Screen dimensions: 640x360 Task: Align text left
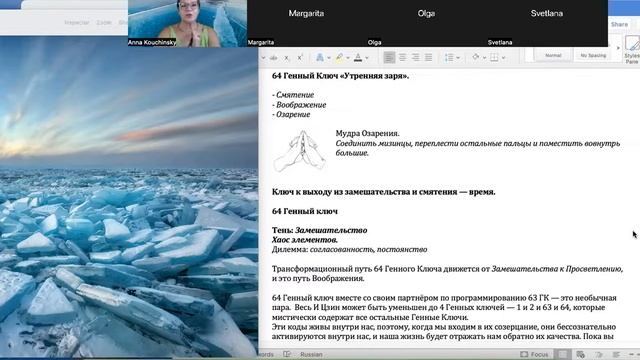pos(389,58)
